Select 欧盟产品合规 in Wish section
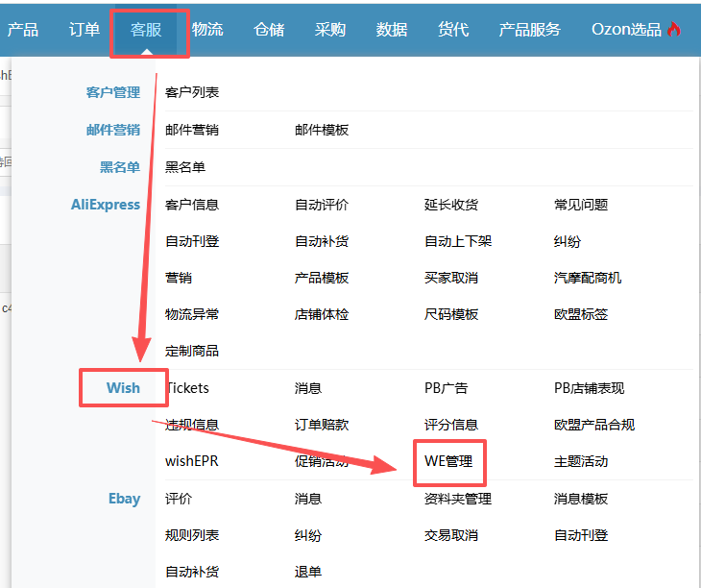The image size is (701, 588). pos(594,425)
